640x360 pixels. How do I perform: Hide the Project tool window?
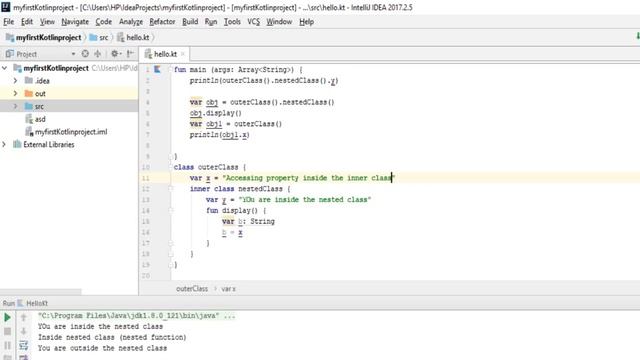tap(130, 53)
